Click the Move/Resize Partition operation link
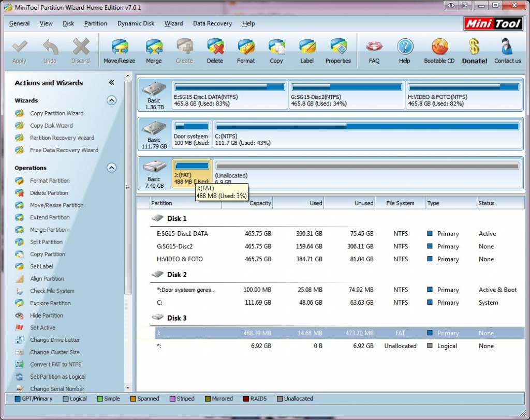 [x=56, y=205]
